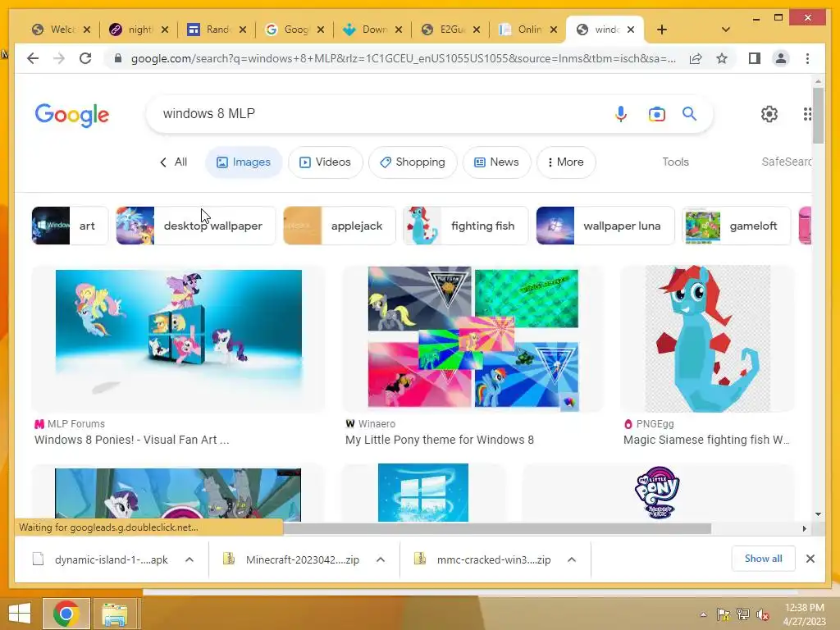Switch to All results
This screenshot has height=630, width=840.
[x=174, y=162]
